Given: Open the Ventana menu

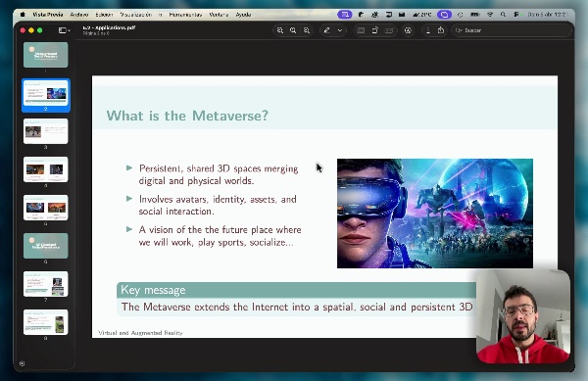Looking at the screenshot, I should coord(219,15).
